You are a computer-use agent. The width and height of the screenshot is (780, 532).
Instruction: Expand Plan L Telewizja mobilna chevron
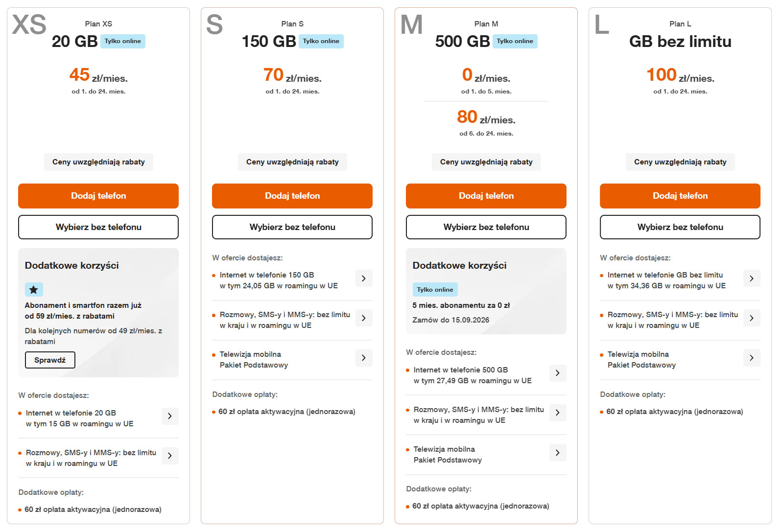pyautogui.click(x=752, y=357)
